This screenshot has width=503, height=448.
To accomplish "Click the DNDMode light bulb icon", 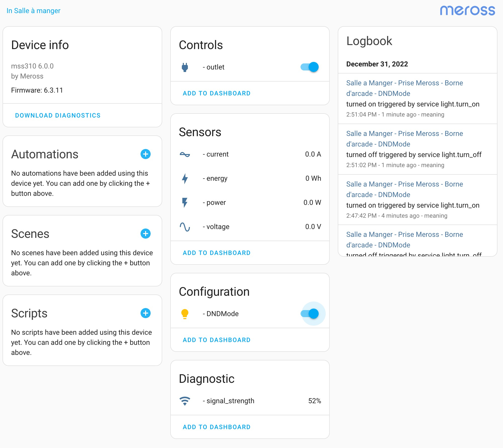I will pyautogui.click(x=185, y=314).
